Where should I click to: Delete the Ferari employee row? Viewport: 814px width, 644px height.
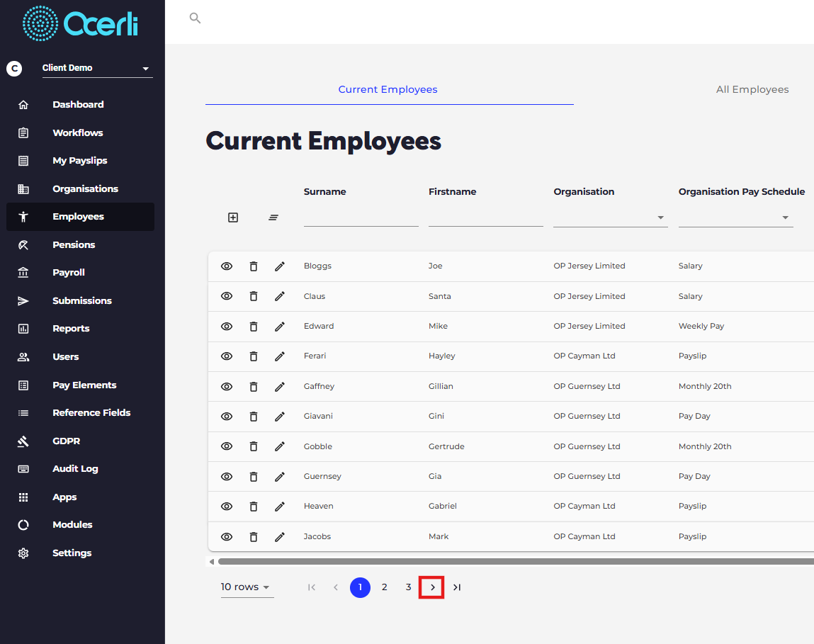coord(254,356)
